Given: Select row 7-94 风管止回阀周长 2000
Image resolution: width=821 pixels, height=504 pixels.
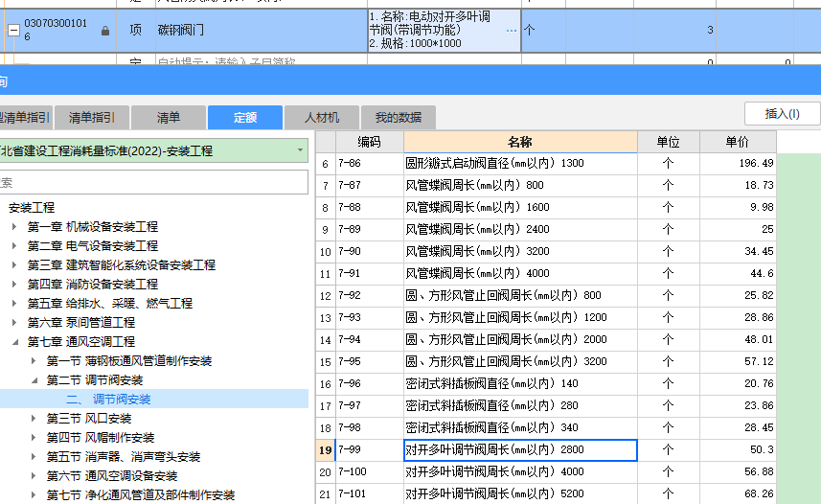Looking at the screenshot, I should pyautogui.click(x=546, y=339).
